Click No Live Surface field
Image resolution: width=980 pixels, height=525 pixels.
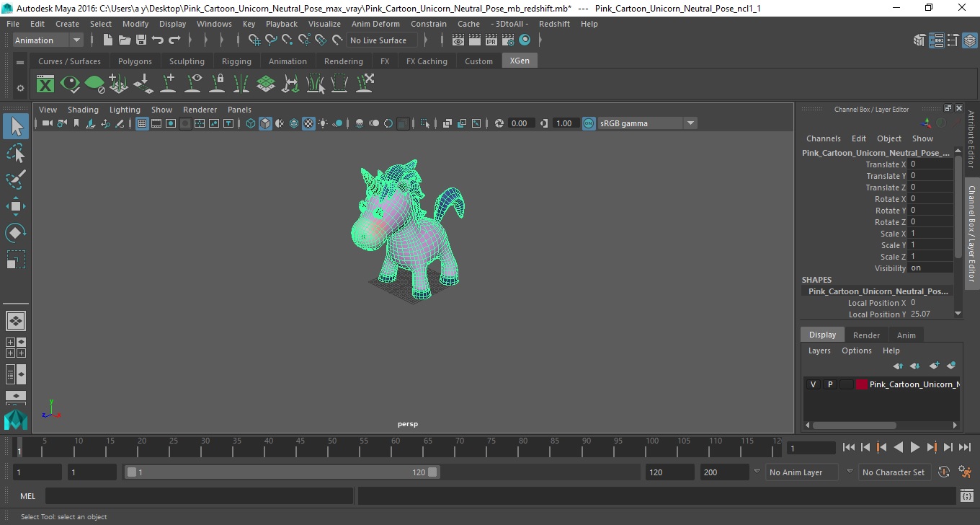[383, 40]
